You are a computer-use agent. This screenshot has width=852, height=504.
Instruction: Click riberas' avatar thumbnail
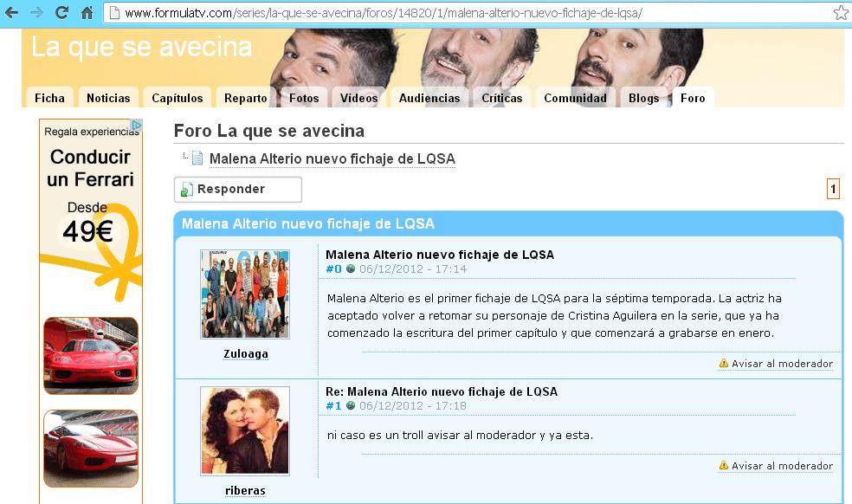pos(245,431)
